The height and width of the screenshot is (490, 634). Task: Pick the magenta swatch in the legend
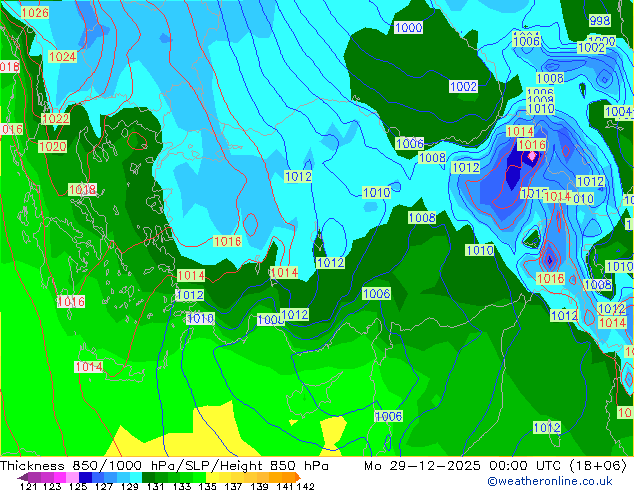(x=59, y=477)
